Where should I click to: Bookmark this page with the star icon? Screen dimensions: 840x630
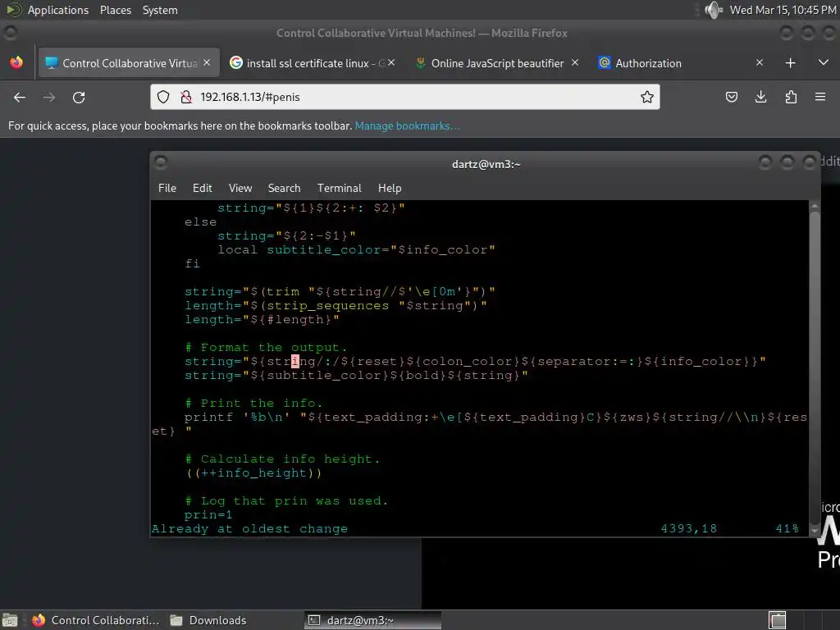tap(646, 97)
